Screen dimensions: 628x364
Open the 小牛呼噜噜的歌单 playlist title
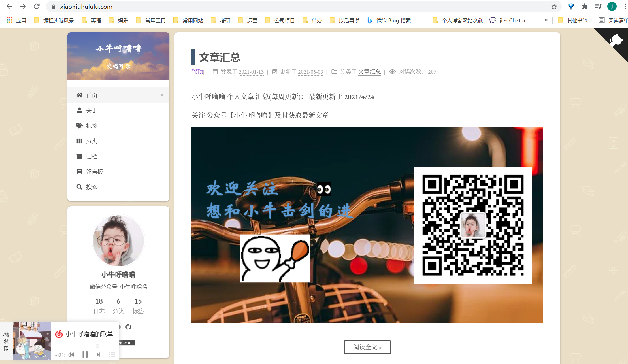click(89, 334)
